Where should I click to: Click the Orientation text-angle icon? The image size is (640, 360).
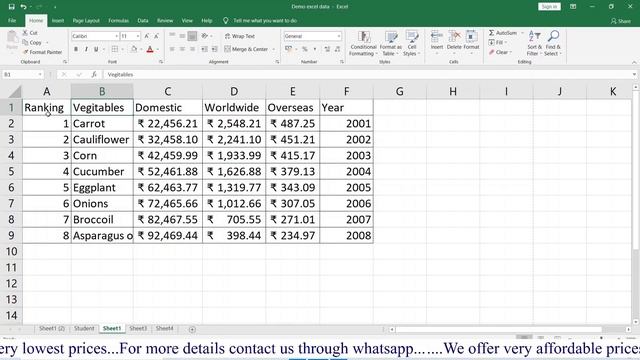pyautogui.click(x=204, y=36)
